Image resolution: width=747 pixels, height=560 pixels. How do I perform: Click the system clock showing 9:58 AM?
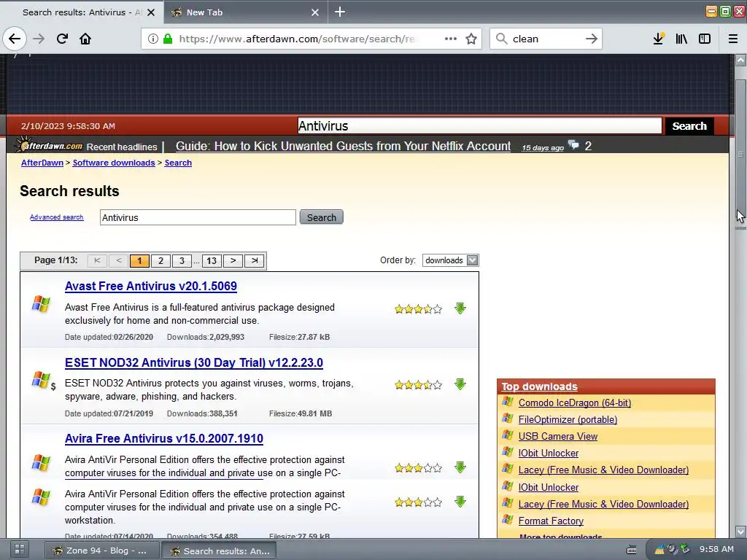tap(716, 549)
